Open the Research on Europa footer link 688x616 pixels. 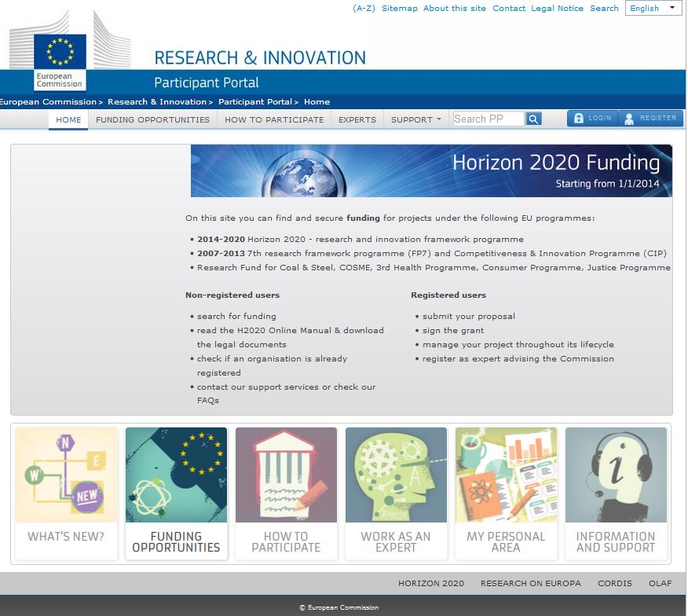pos(531,584)
